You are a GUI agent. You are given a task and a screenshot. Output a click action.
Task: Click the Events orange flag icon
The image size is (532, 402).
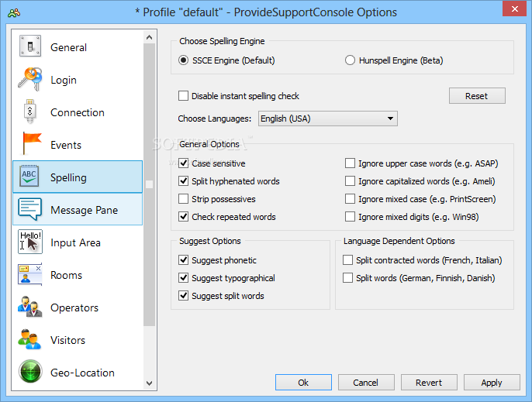tap(32, 144)
